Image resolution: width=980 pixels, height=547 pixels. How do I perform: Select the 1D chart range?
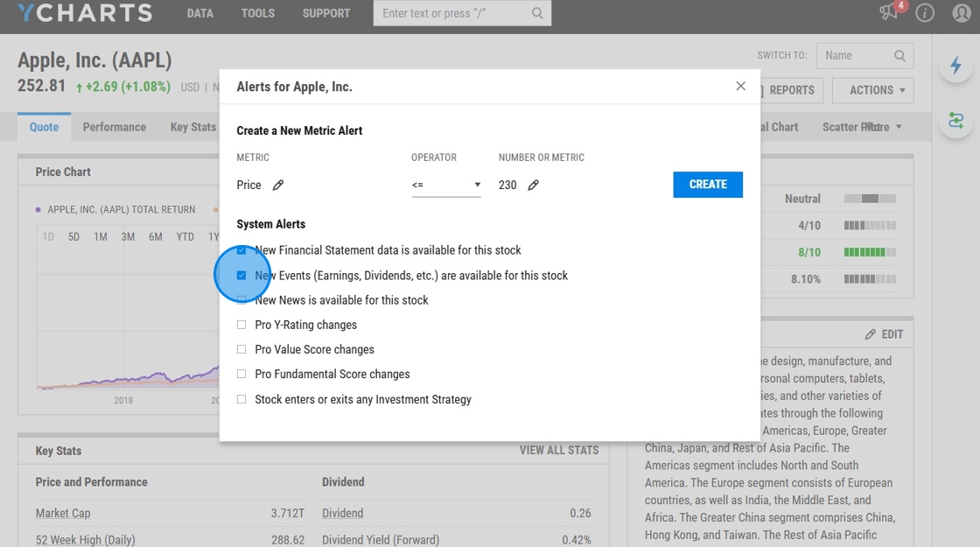(48, 237)
